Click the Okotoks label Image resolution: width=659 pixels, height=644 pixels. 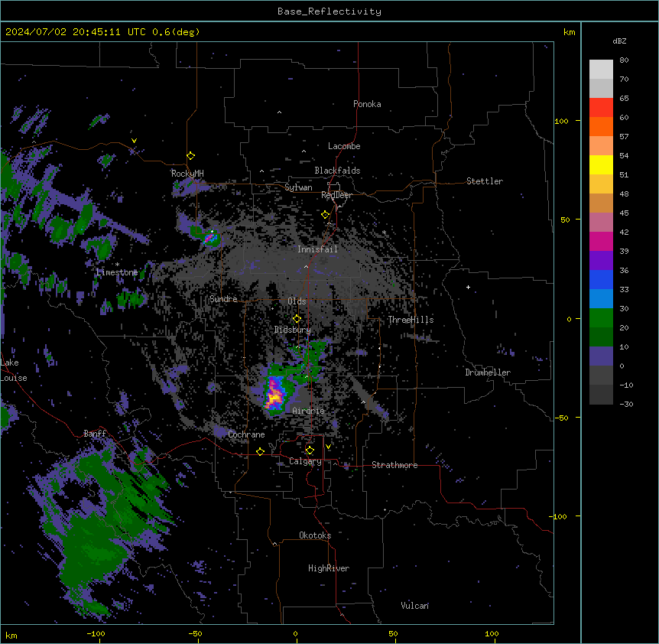315,535
